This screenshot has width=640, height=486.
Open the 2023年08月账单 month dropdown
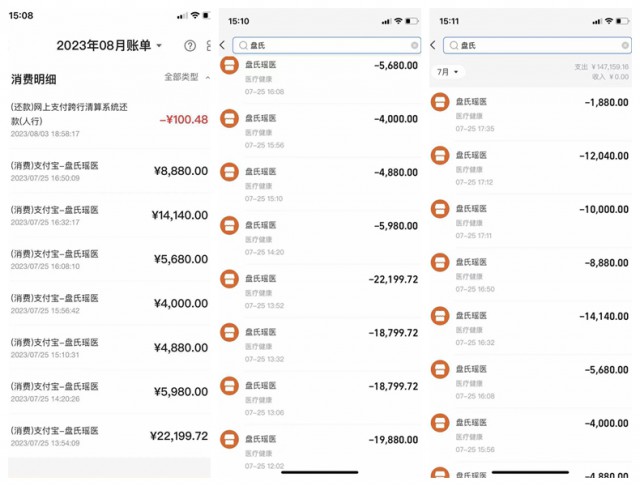(x=109, y=45)
